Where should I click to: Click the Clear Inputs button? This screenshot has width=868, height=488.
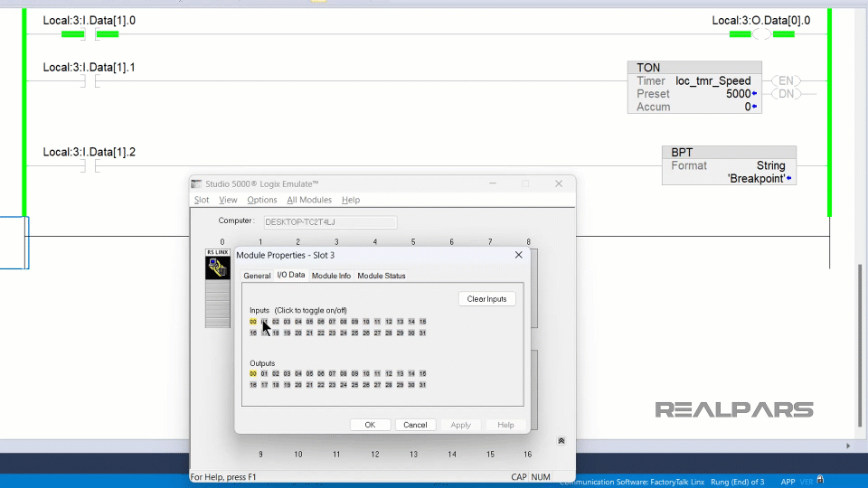tap(486, 299)
